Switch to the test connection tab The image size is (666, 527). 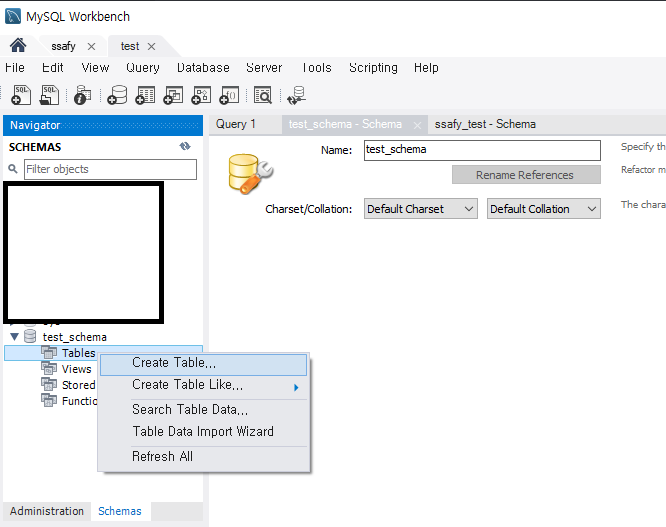(x=130, y=46)
